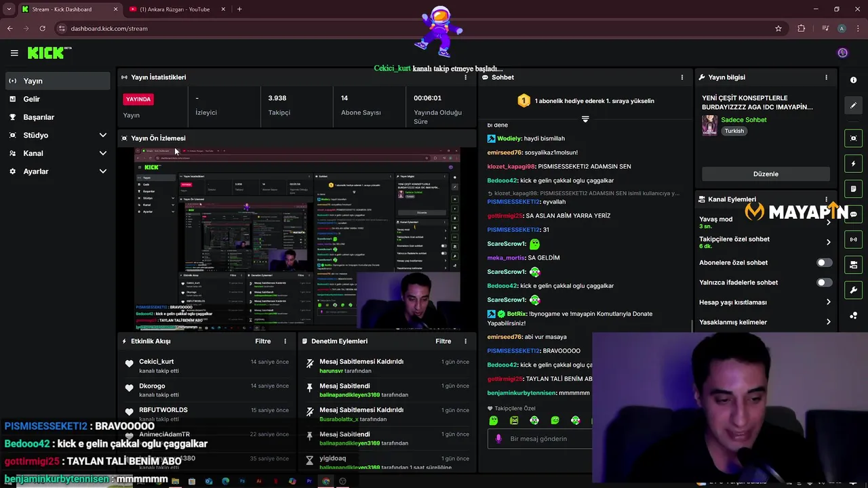Toggle Yalnızca ifadelerle sohbet switch
This screenshot has width=868, height=488.
coord(824,282)
